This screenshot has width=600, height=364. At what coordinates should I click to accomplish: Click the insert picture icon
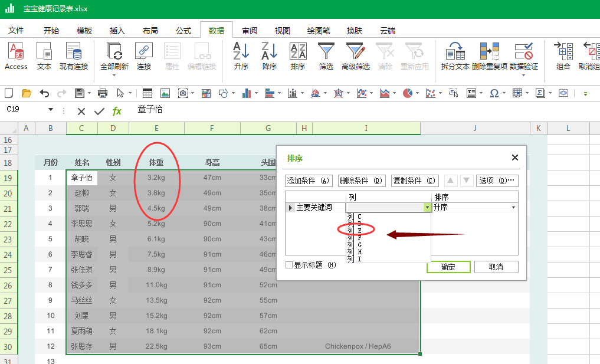165,93
